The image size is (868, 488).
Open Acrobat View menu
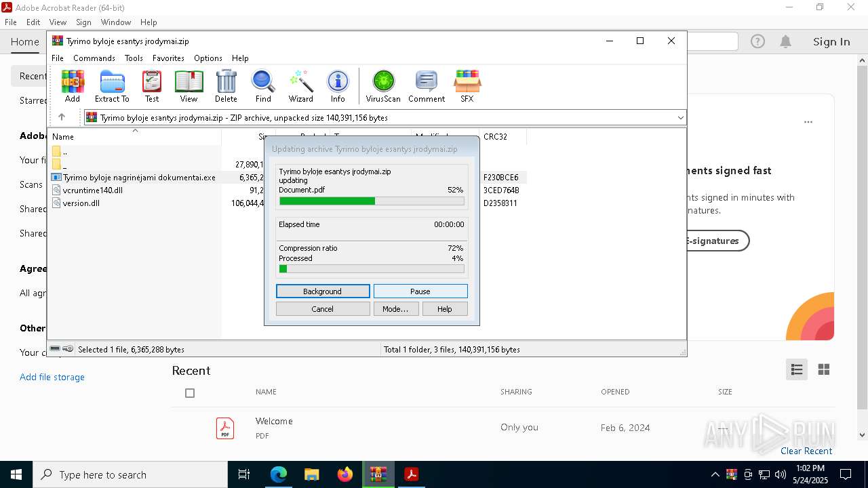(x=58, y=22)
